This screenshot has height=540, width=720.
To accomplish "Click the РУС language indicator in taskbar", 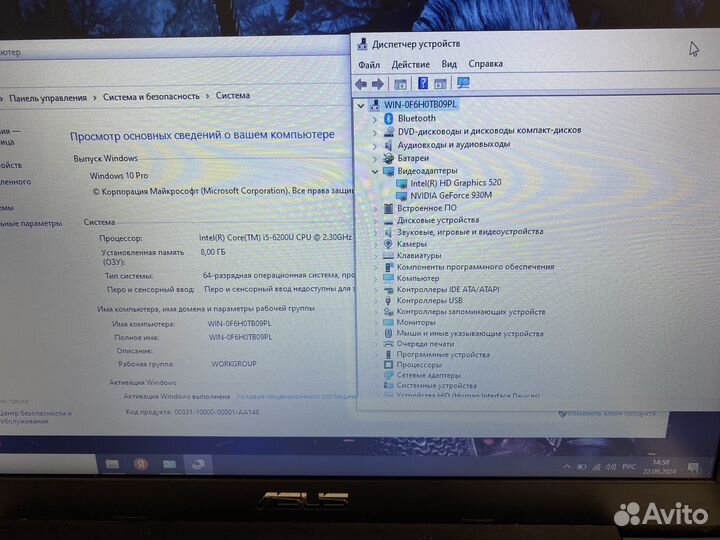I will pyautogui.click(x=629, y=467).
